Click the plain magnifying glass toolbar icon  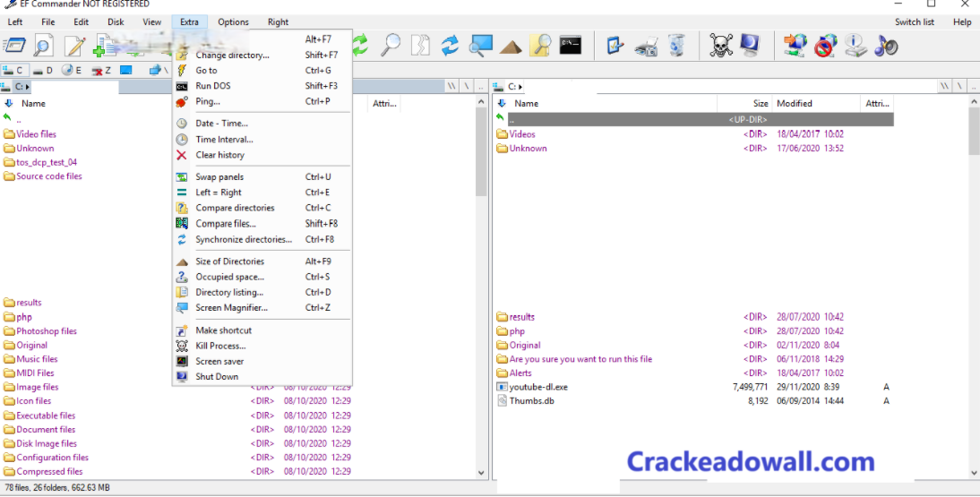coord(391,45)
